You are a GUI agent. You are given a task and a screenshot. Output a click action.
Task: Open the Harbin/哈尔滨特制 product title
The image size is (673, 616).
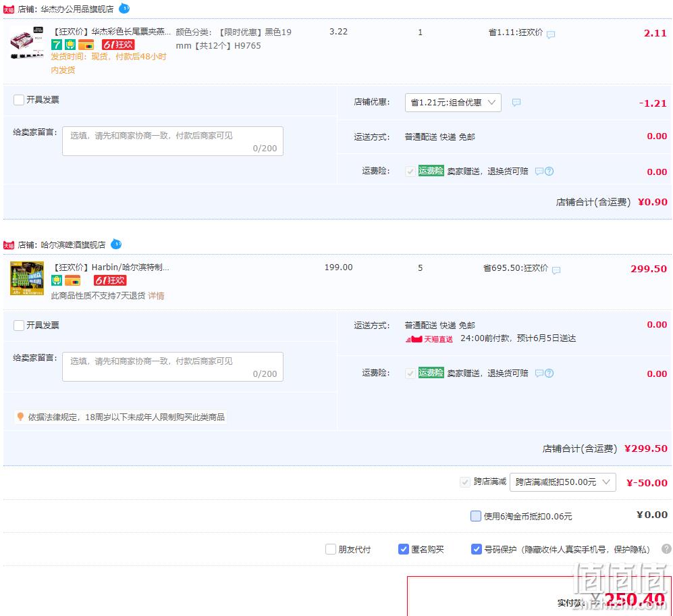[x=110, y=267]
